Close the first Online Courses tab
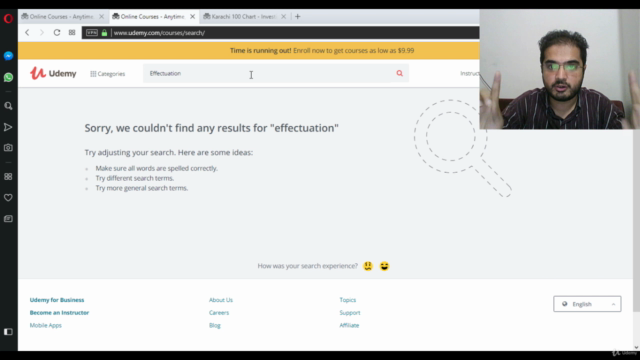640x360 pixels. (x=102, y=17)
